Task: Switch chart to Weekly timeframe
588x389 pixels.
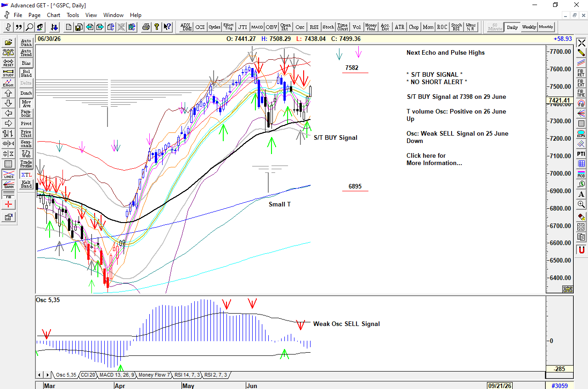Action: click(x=529, y=27)
